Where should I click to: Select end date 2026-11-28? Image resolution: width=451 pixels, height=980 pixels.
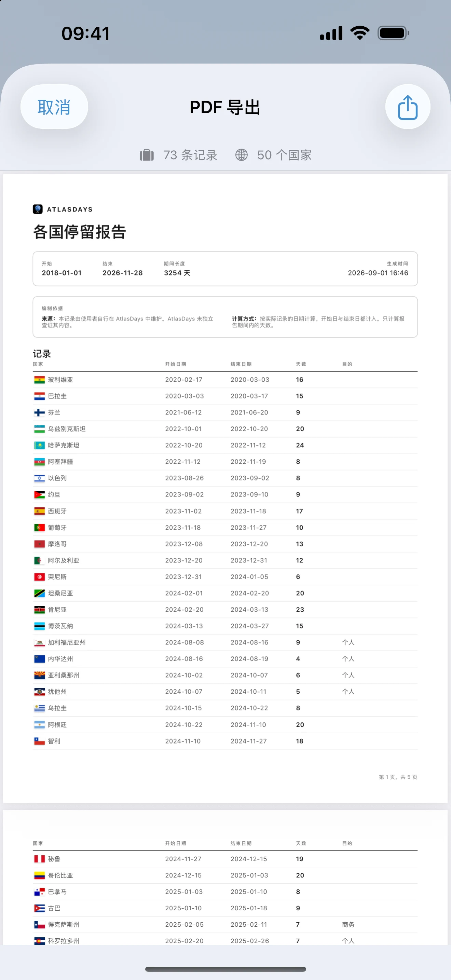pos(122,273)
